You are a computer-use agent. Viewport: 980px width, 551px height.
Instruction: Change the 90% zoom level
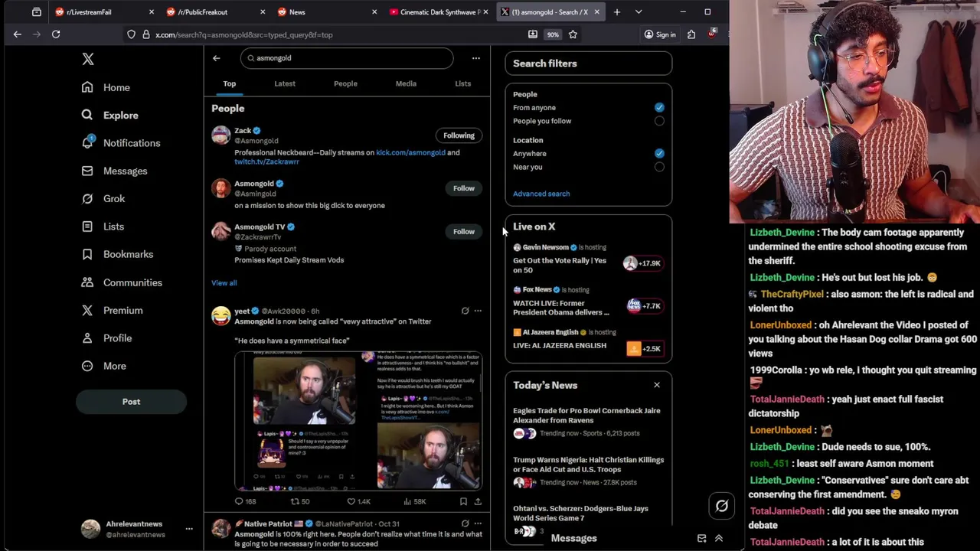[553, 34]
